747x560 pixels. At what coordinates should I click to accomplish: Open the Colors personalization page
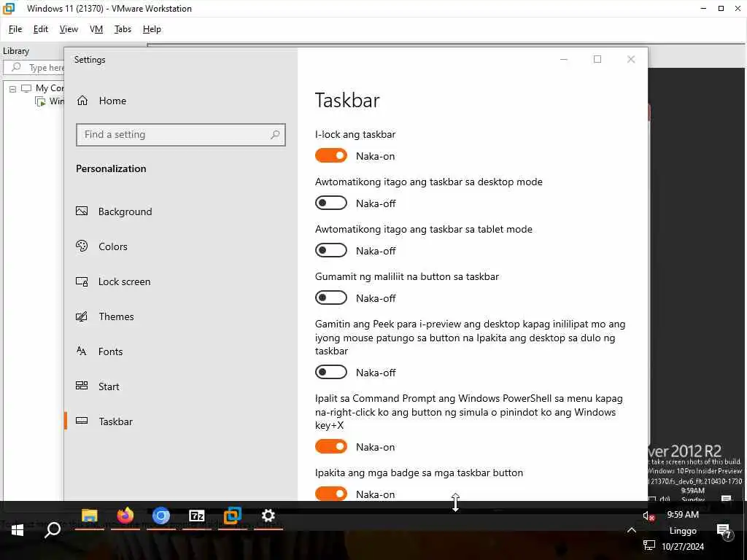pyautogui.click(x=113, y=246)
